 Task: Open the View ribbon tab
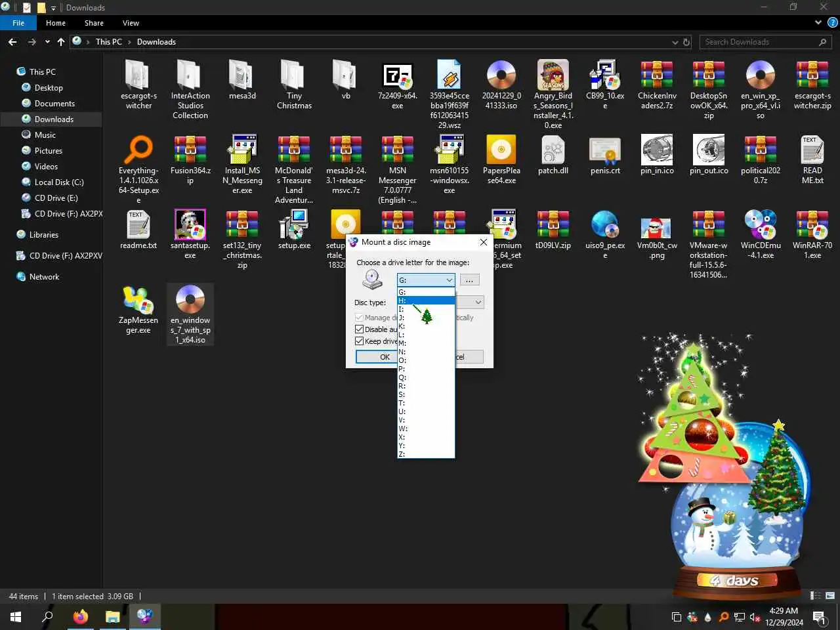tap(131, 23)
